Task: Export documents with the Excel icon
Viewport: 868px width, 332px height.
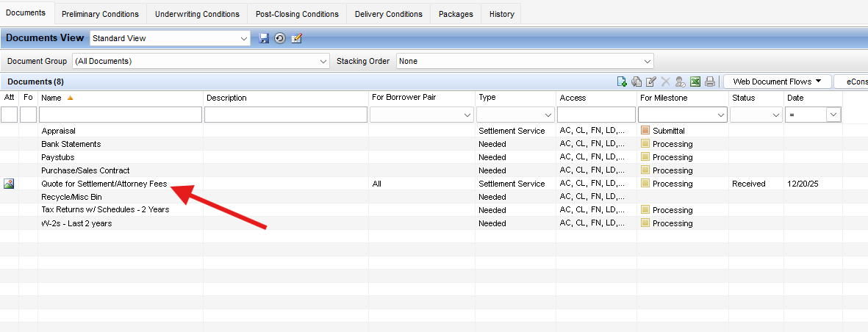Action: coord(695,82)
